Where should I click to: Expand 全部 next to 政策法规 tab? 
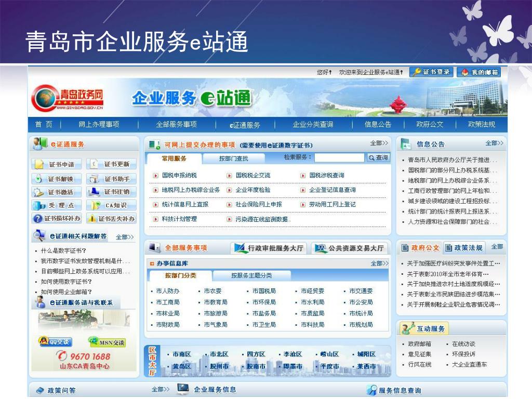(x=497, y=247)
